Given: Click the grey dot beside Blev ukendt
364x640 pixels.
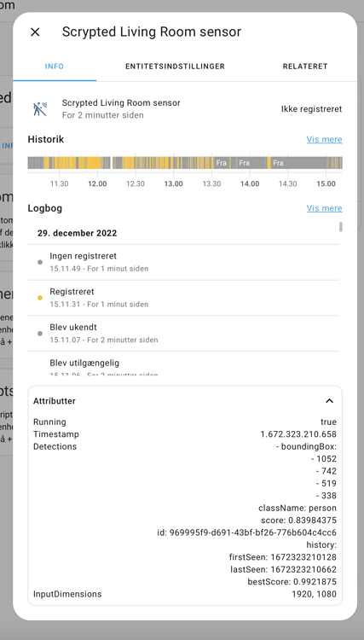Looking at the screenshot, I should (40, 334).
